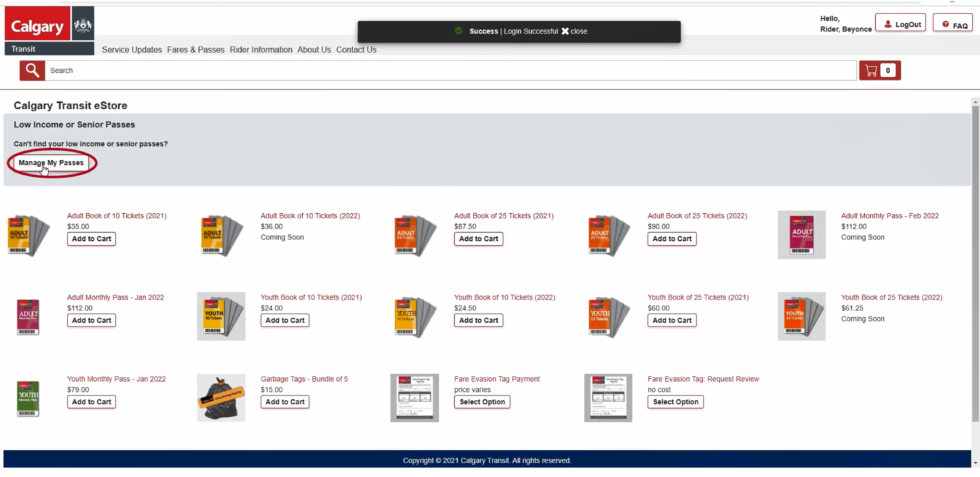
Task: Add Adult Book of 10 Tickets (2021) to cart
Action: [91, 239]
